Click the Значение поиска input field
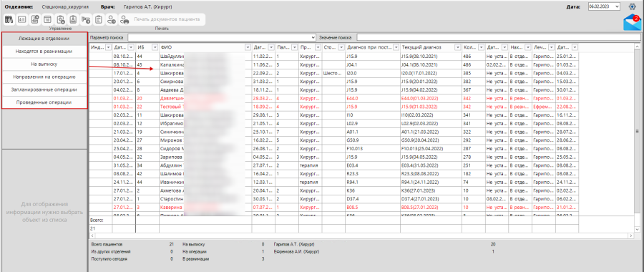The width and height of the screenshot is (644, 272). pyautogui.click(x=498, y=37)
